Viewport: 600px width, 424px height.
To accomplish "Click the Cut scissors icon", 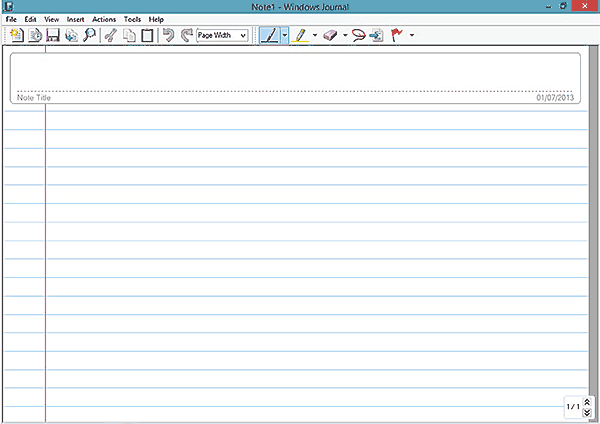I will (x=112, y=35).
